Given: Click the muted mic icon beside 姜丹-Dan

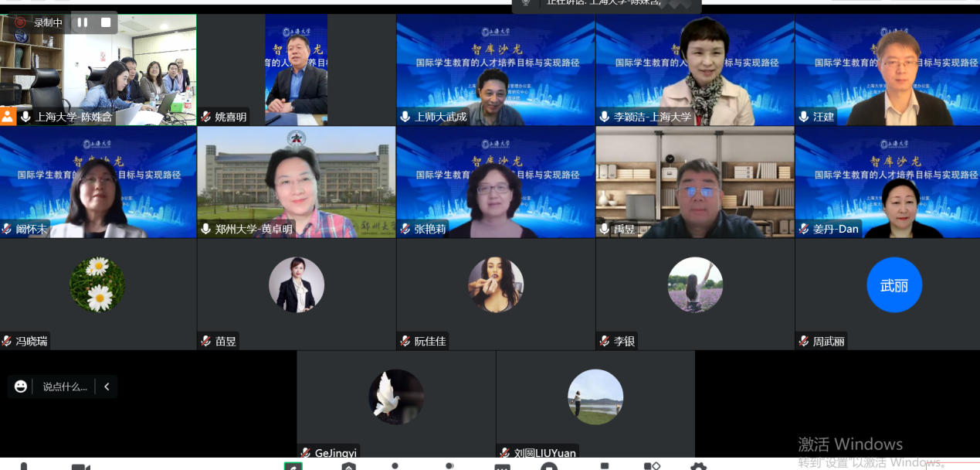Looking at the screenshot, I should pyautogui.click(x=804, y=229).
